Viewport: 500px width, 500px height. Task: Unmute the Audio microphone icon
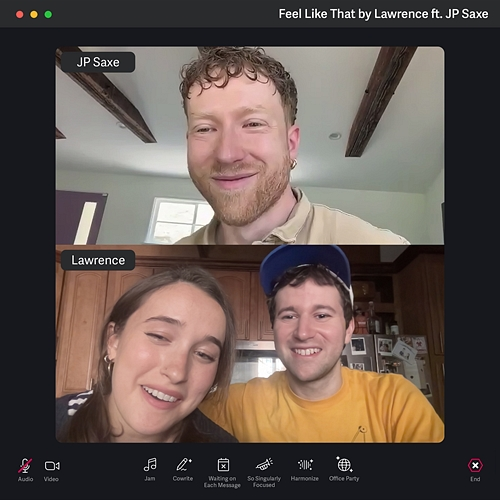25,465
